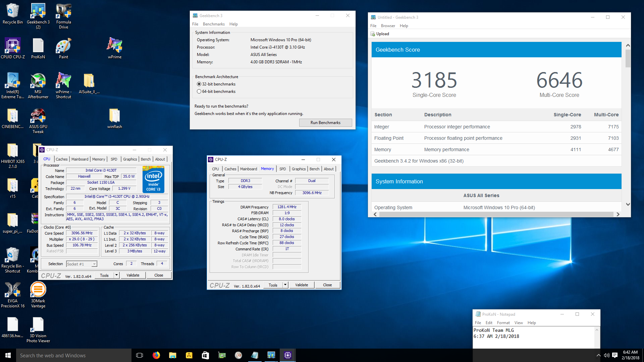The image size is (644, 362).
Task: Open wPrime desktop icon
Action: click(x=114, y=49)
